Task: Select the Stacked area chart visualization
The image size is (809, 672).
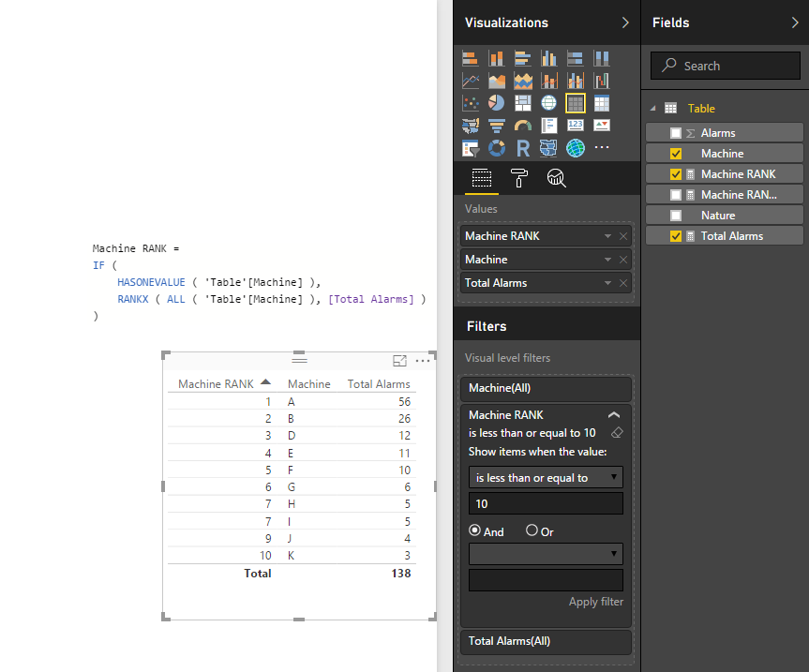Action: pos(523,81)
